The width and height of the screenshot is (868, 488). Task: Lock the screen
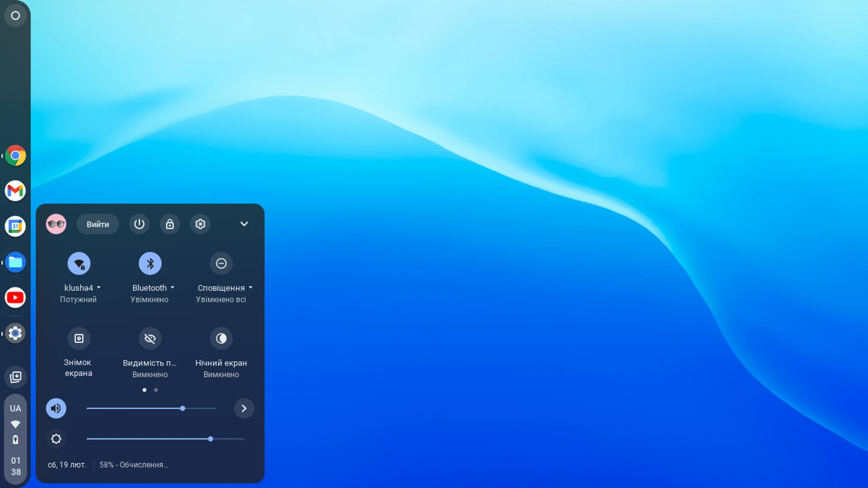[170, 223]
